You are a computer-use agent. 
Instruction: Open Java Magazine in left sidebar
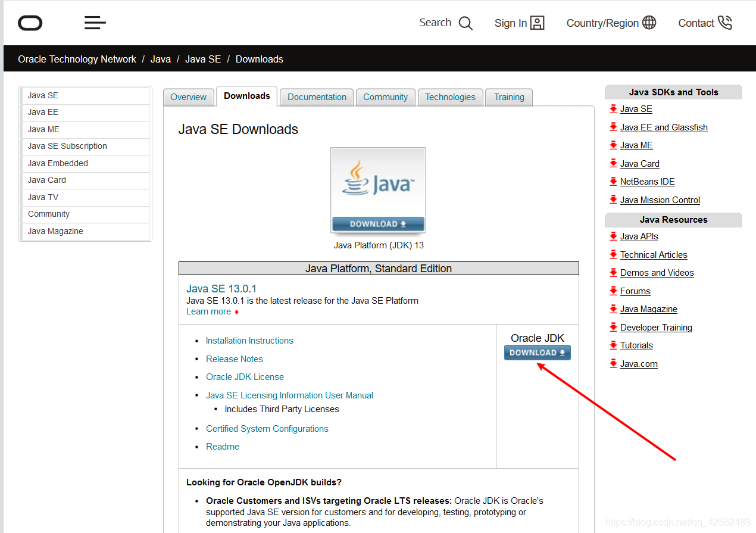(x=86, y=231)
